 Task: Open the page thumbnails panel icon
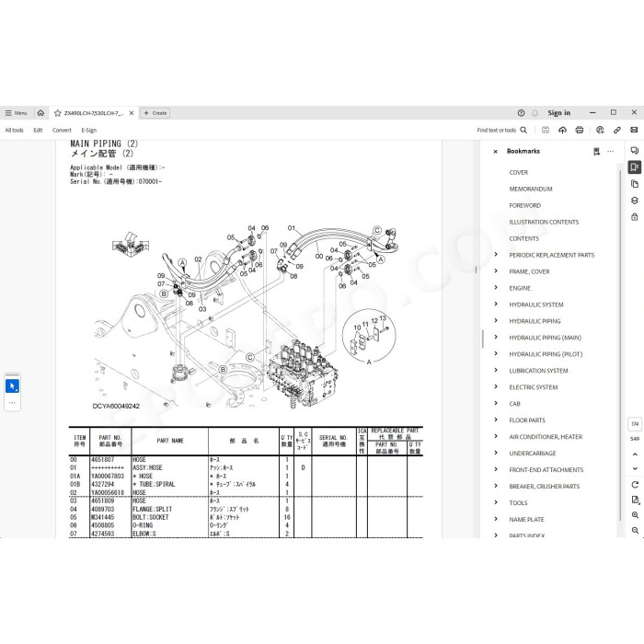pos(635,184)
